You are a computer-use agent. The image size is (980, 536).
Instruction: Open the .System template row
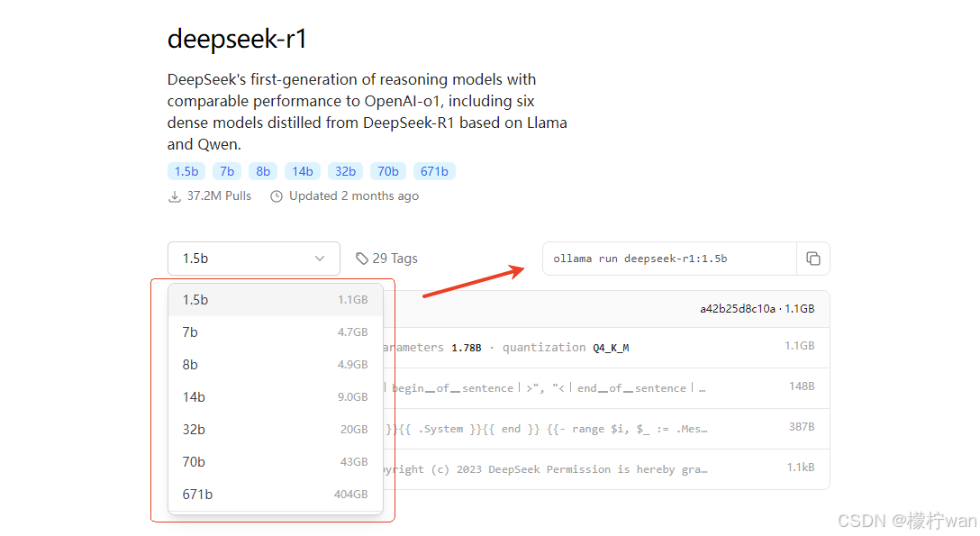click(606, 429)
